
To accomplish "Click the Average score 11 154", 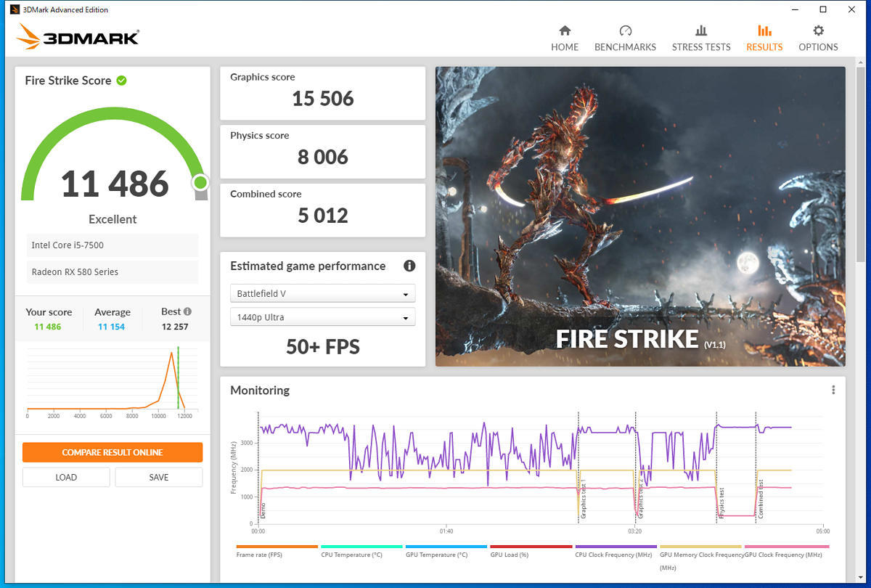I will point(113,327).
